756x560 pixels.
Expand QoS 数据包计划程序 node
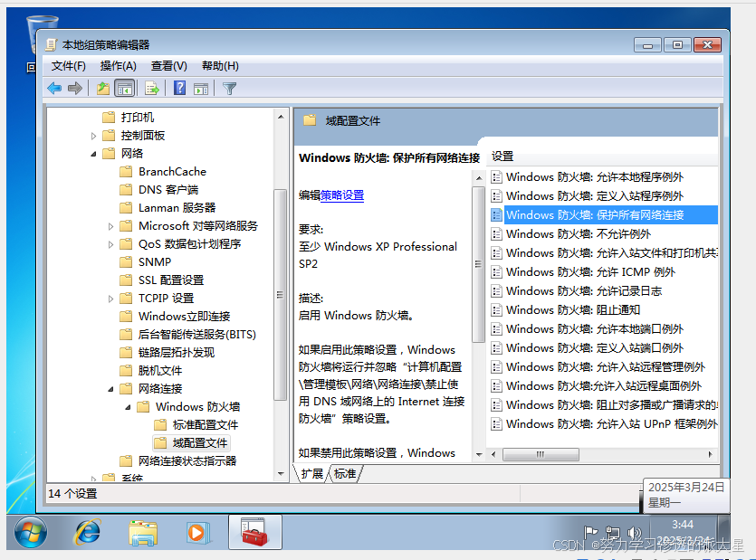coord(110,244)
